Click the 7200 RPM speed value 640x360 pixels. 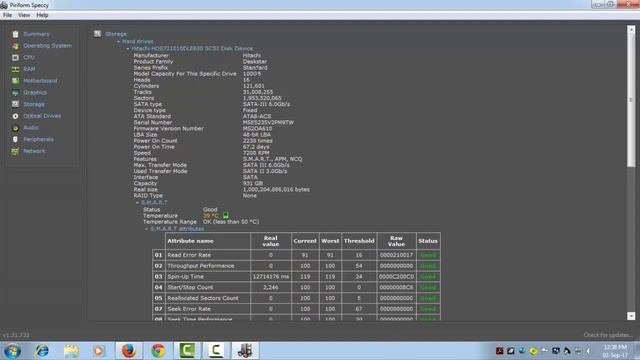click(x=256, y=153)
